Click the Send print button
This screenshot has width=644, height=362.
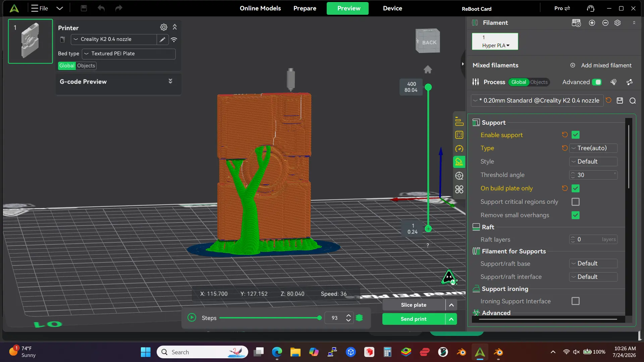414,319
